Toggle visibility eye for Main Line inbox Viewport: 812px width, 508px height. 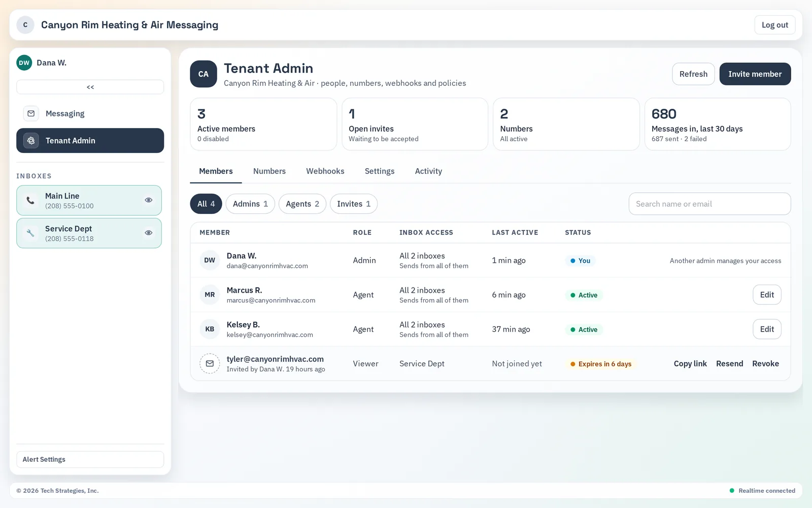[149, 200]
